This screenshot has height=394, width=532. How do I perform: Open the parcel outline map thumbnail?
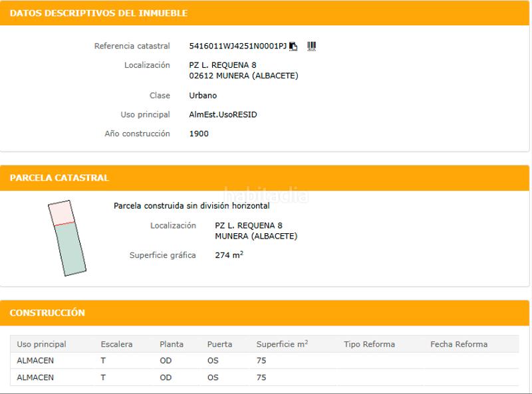point(66,237)
